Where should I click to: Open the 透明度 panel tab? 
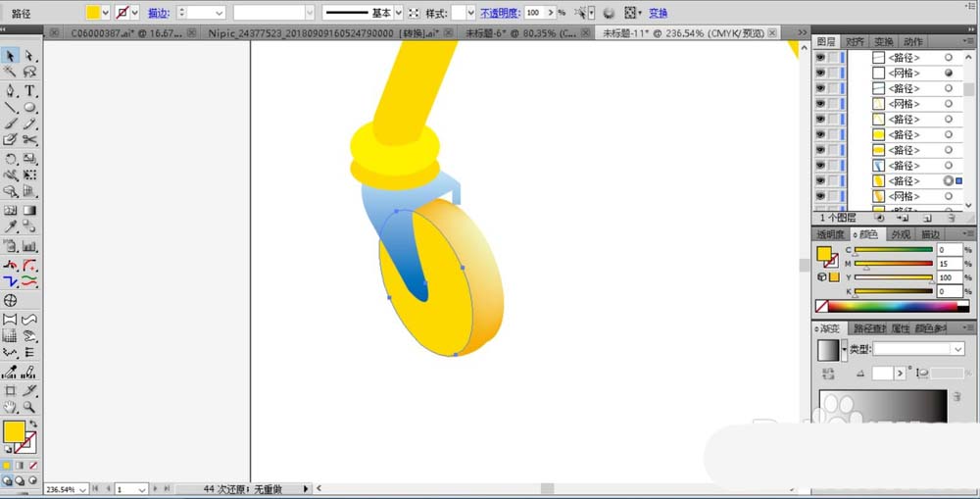point(831,234)
